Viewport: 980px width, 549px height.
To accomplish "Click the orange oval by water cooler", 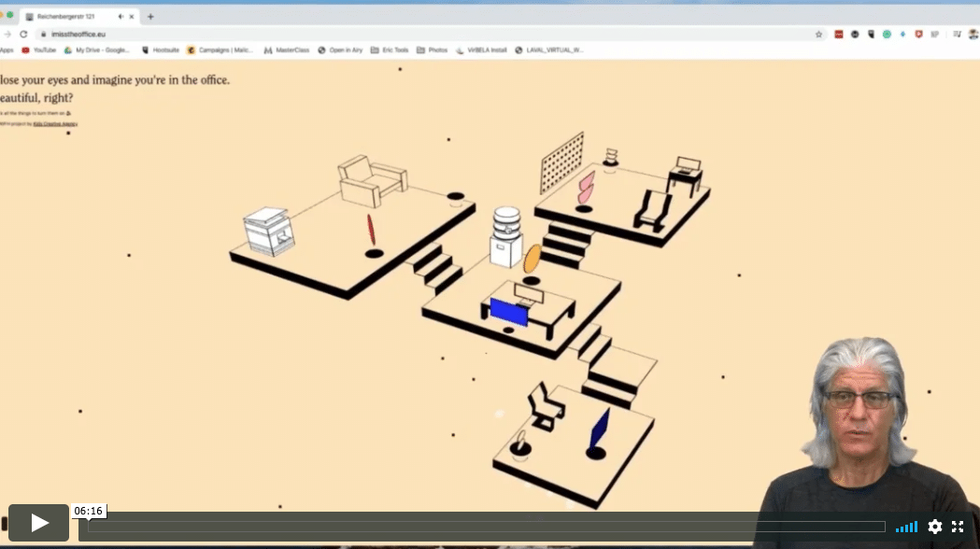I will 532,259.
